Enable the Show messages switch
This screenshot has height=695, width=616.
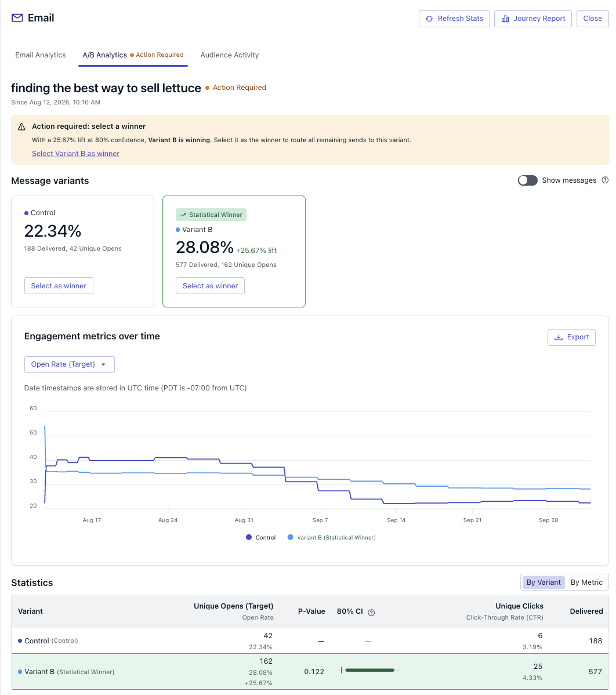coord(527,180)
